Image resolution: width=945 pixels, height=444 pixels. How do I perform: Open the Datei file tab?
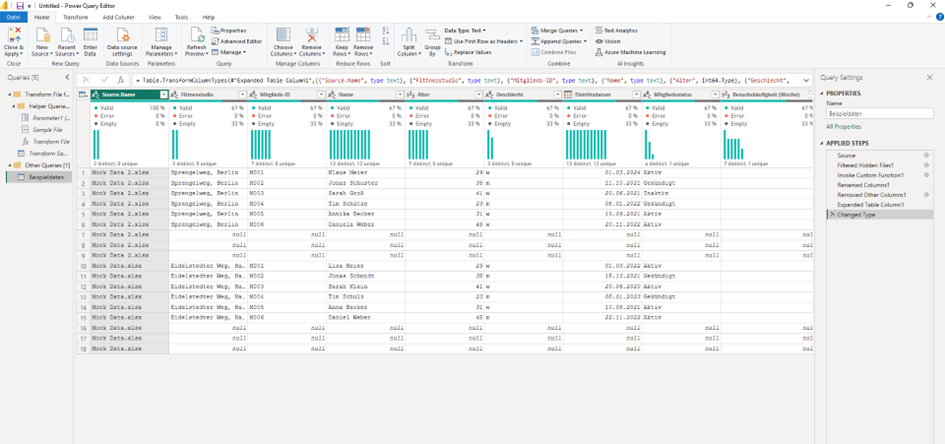pos(13,17)
